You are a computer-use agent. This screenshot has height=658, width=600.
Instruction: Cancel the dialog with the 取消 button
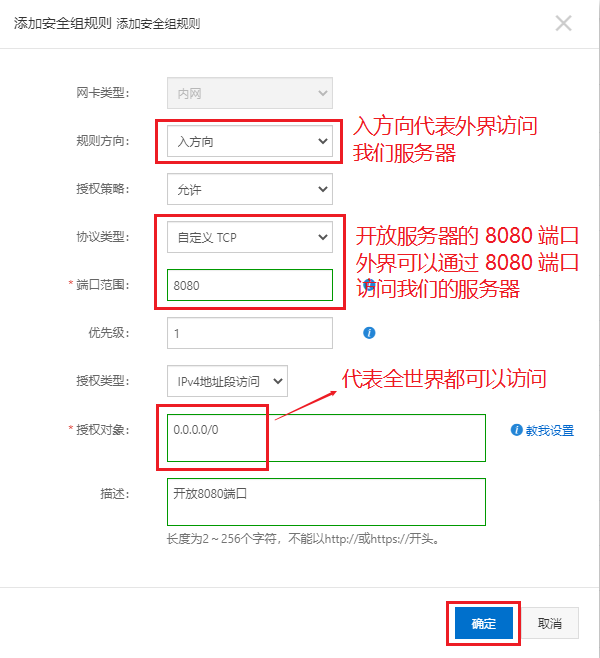click(550, 623)
